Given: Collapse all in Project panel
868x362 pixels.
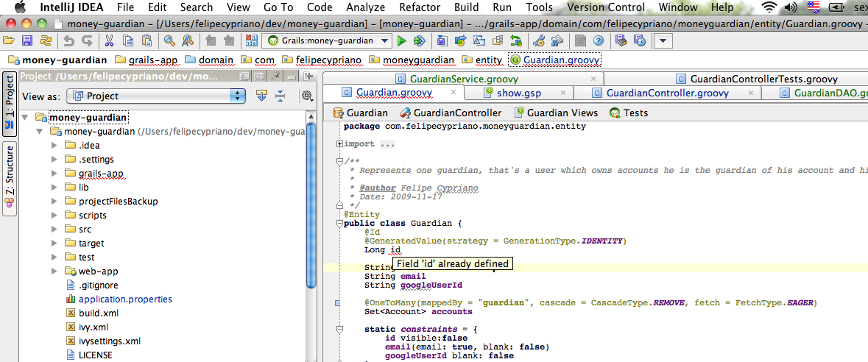Looking at the screenshot, I should click(280, 96).
